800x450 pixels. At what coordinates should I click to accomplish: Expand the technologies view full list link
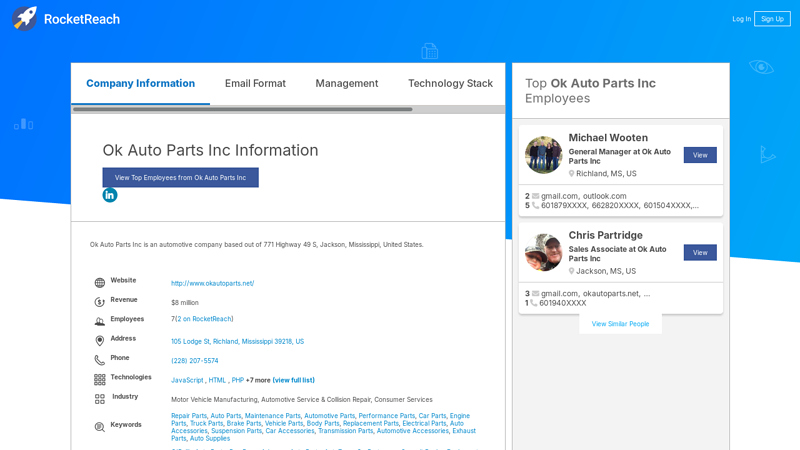click(x=293, y=380)
